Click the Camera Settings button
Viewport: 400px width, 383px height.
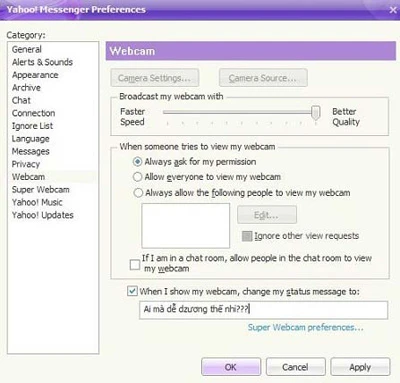(155, 78)
